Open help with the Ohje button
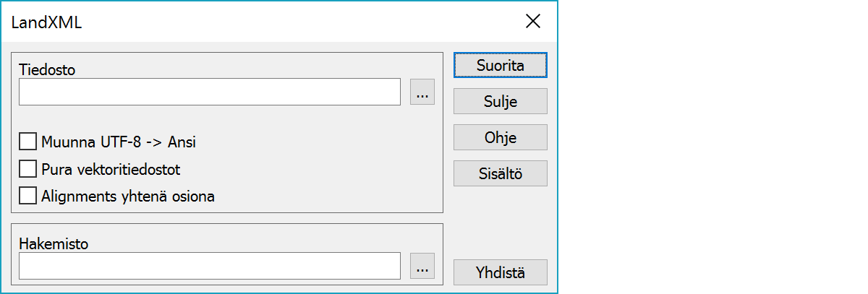 [x=500, y=137]
